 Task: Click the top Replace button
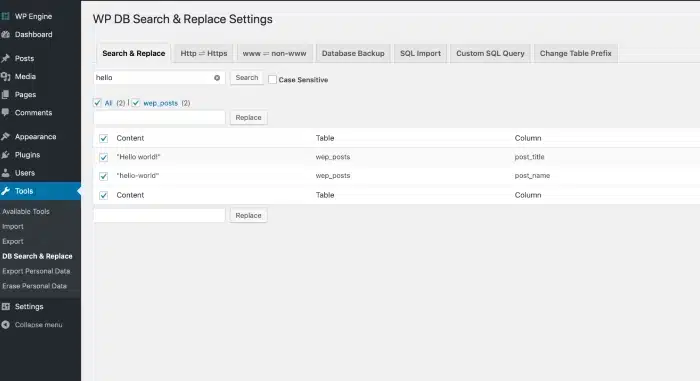click(x=248, y=117)
